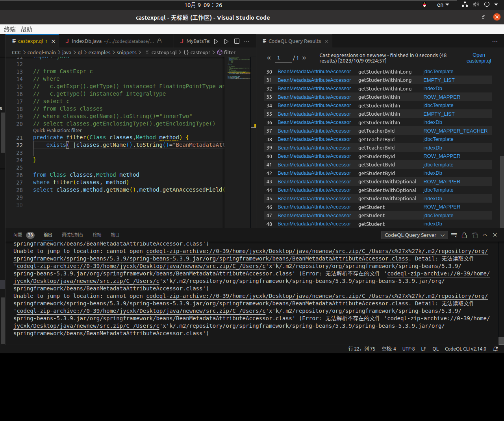Click the 行 22, 列 75 status item
Screen dimensions: 504x421
click(362, 349)
